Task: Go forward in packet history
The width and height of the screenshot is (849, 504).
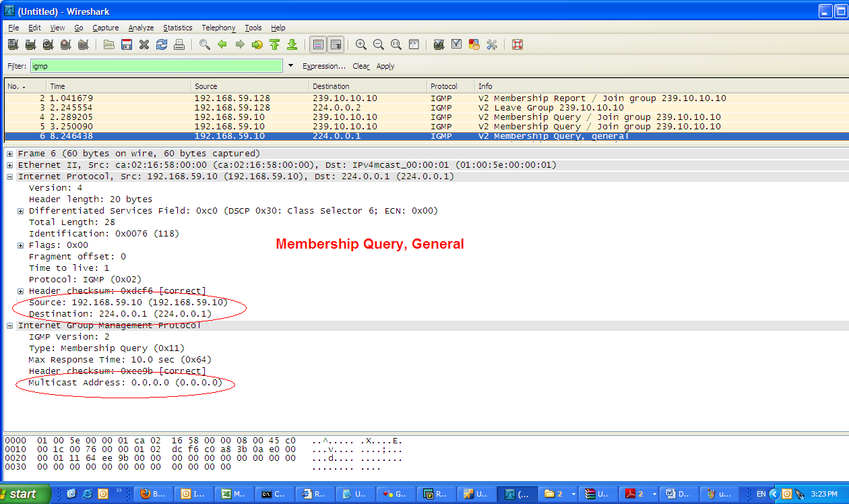Action: coord(240,44)
